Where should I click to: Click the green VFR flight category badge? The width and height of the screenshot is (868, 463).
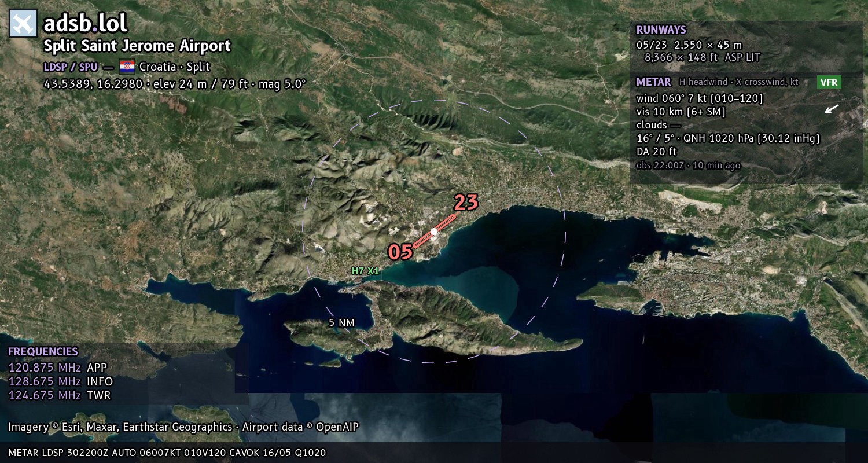click(x=829, y=82)
